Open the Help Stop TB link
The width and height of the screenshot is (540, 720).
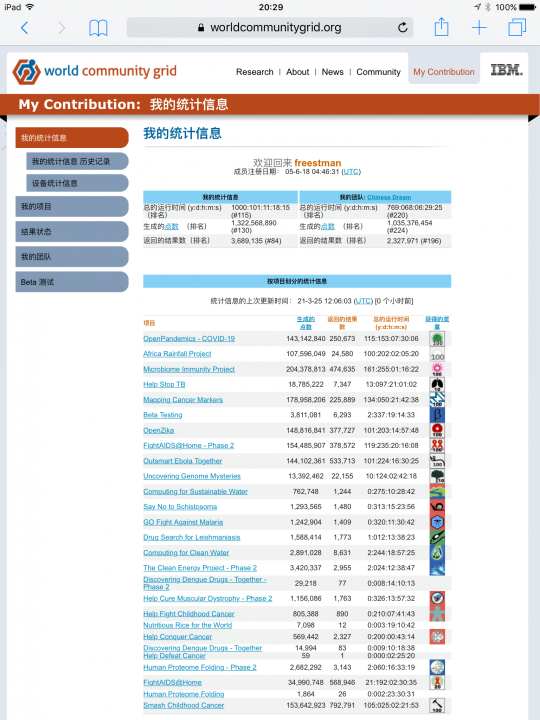164,385
